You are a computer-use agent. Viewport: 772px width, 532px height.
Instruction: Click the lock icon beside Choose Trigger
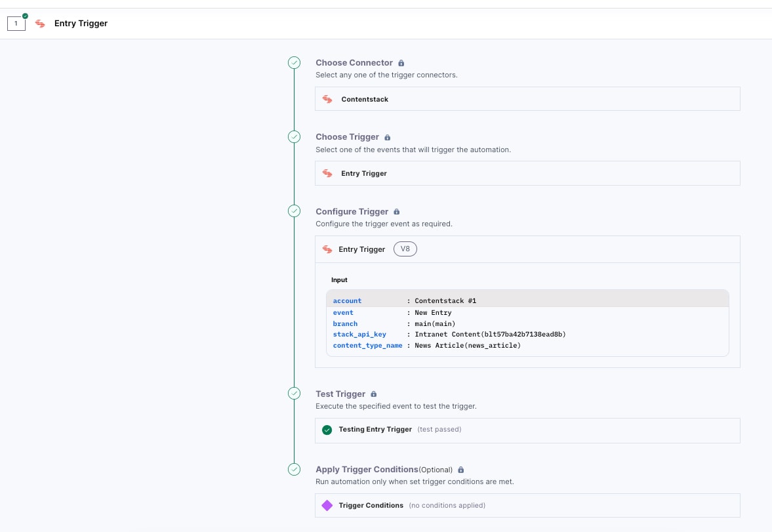tap(388, 138)
